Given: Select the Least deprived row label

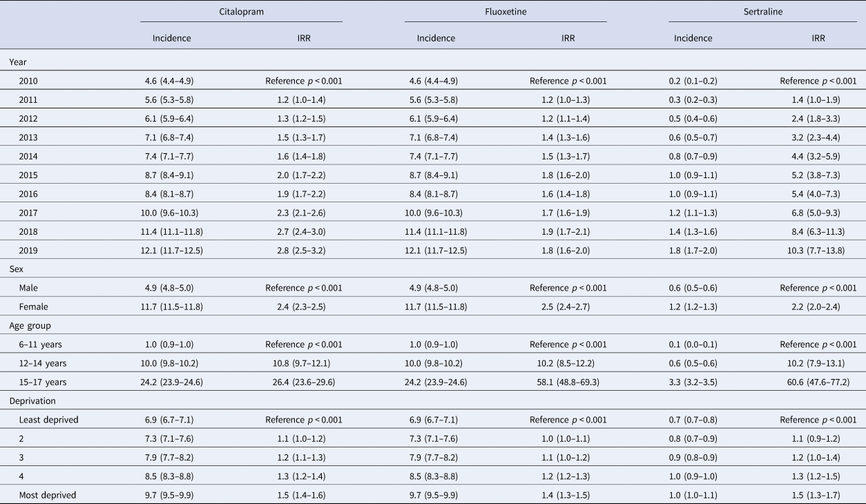Looking at the screenshot, I should 49,419.
